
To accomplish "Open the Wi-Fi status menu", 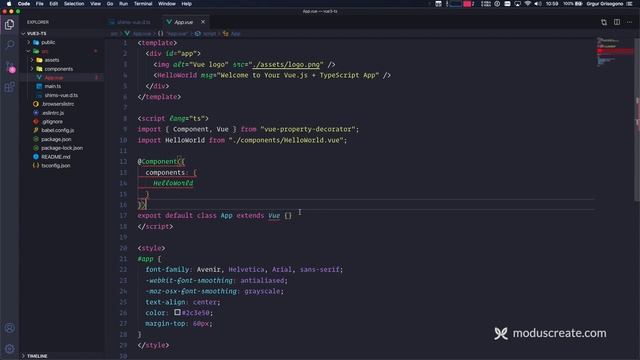I will tap(528, 4).
